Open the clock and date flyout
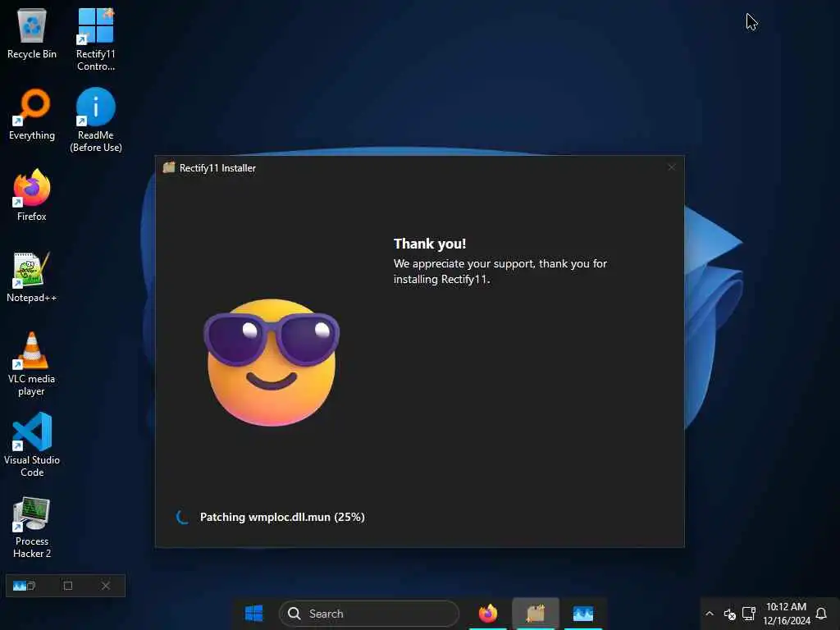 (786, 614)
